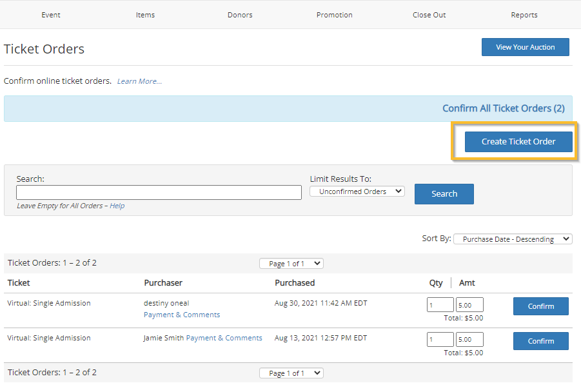
Task: Open Payment & Comments for Jamie Smith
Action: (x=224, y=337)
